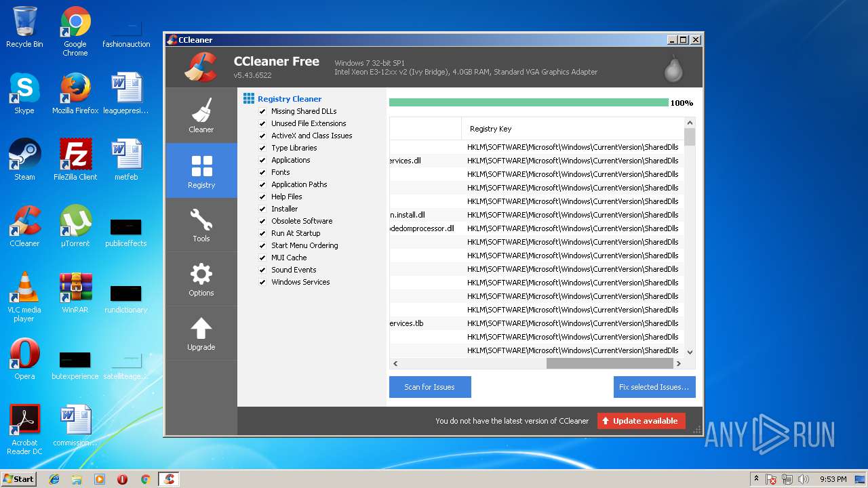Click the Update available button
Screen dimensions: 868x488
pos(642,421)
